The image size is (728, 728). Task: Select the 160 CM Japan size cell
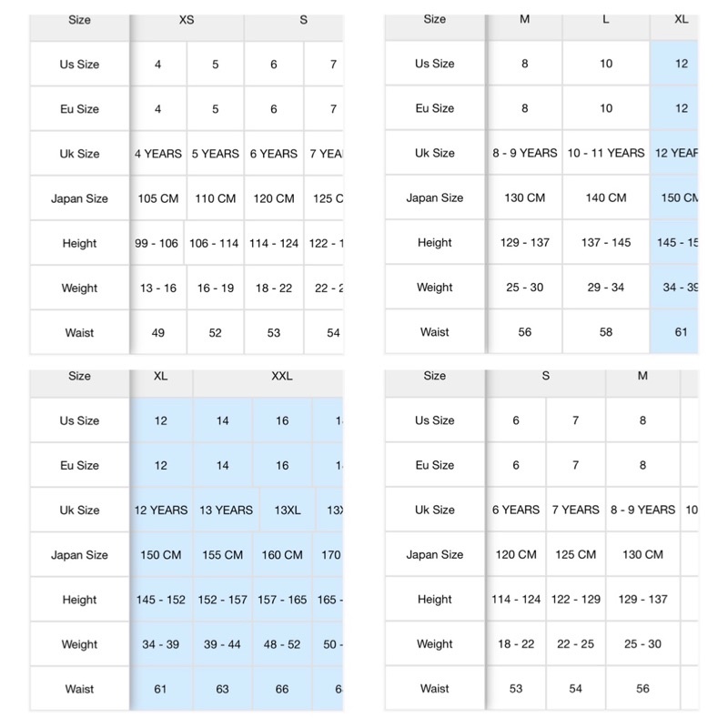[x=282, y=554]
